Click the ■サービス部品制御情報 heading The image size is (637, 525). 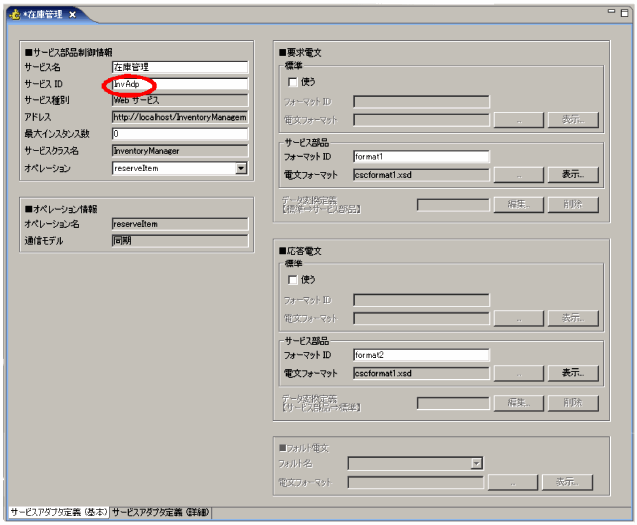tap(69, 52)
